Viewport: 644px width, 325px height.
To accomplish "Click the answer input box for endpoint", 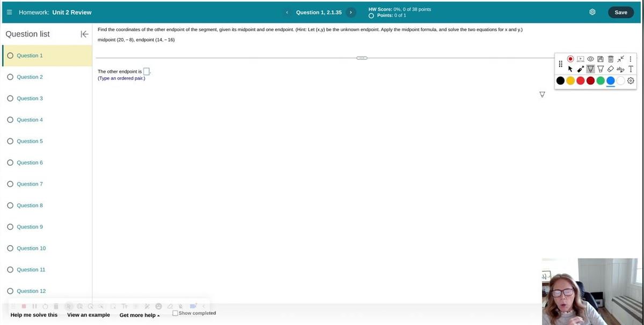I will [x=147, y=71].
